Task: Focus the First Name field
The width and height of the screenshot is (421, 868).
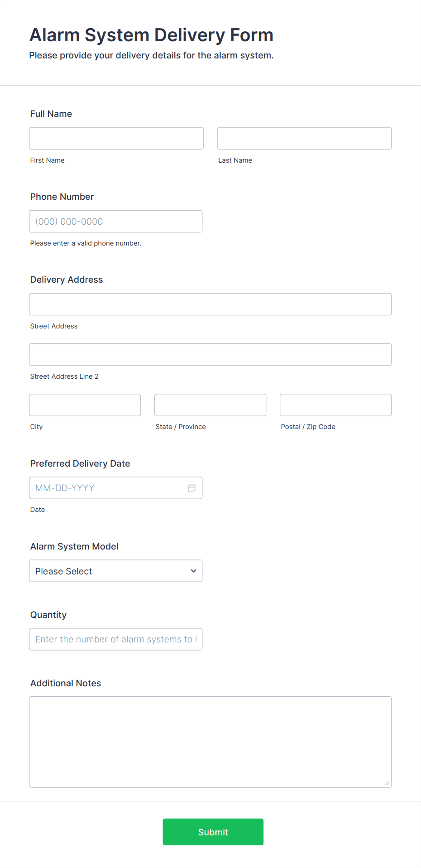Action: point(116,138)
